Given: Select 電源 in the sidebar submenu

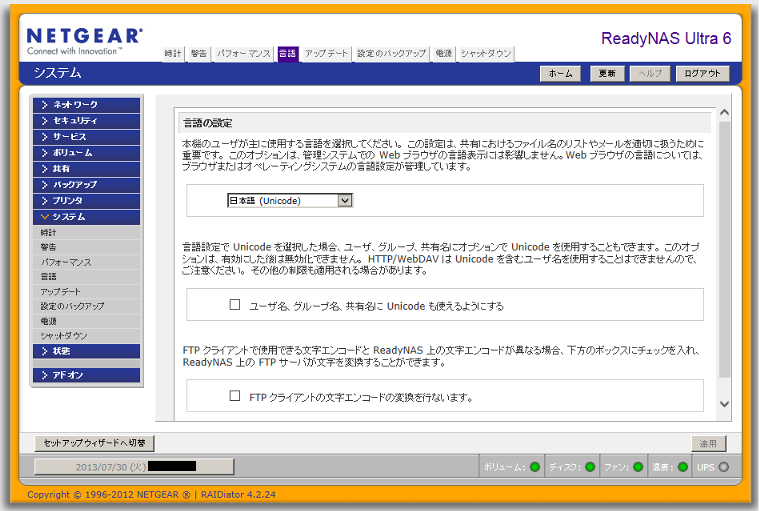Looking at the screenshot, I should [x=86, y=321].
